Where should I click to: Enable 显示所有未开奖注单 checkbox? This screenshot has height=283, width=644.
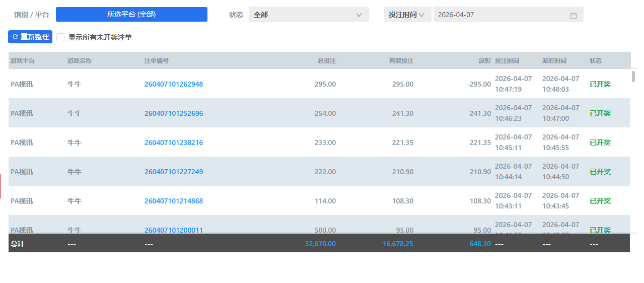tap(60, 37)
